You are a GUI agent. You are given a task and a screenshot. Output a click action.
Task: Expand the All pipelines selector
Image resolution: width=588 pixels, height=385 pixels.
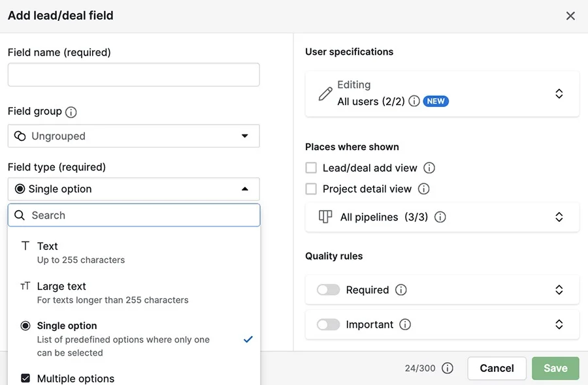click(x=559, y=217)
